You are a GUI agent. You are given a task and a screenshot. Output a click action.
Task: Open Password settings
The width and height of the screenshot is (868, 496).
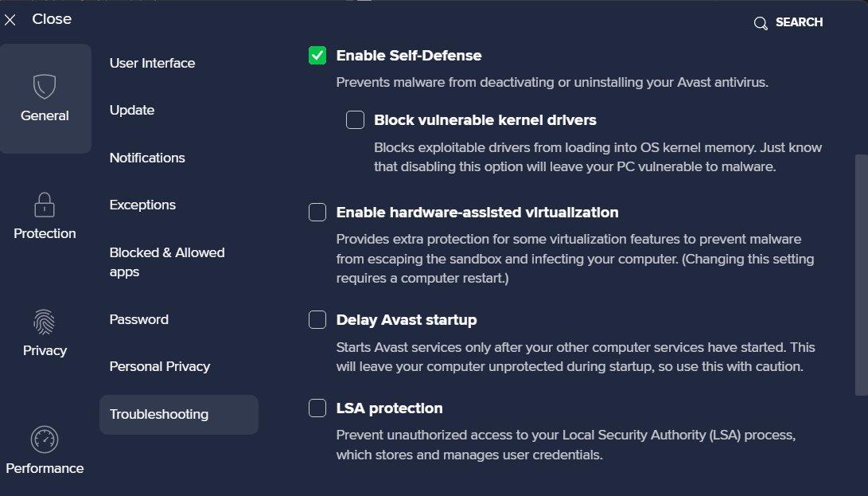[139, 319]
